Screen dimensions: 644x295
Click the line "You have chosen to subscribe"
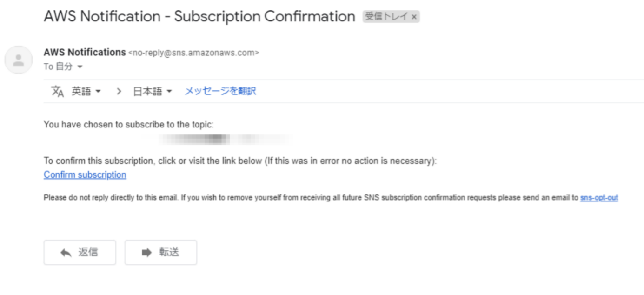(x=128, y=124)
